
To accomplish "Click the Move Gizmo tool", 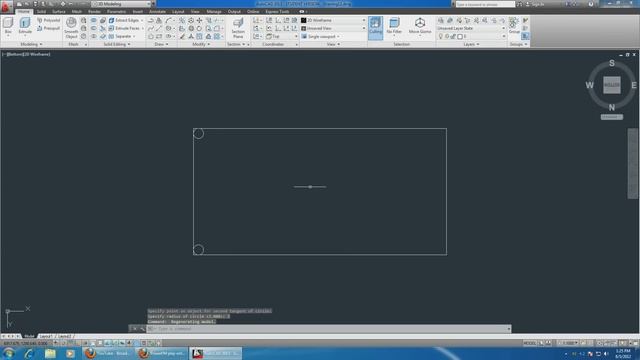I will point(420,26).
